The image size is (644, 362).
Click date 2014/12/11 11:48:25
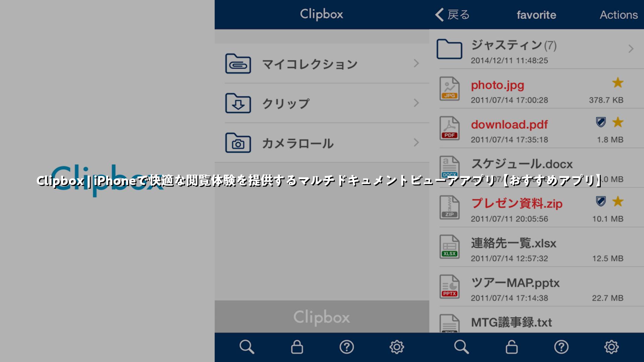(509, 61)
